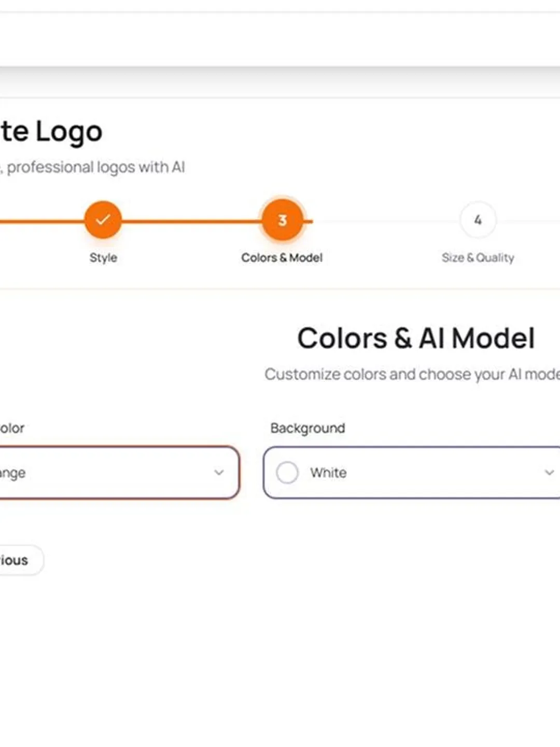Click the completed Style step checkmark circle
This screenshot has width=560, height=747.
click(x=103, y=220)
